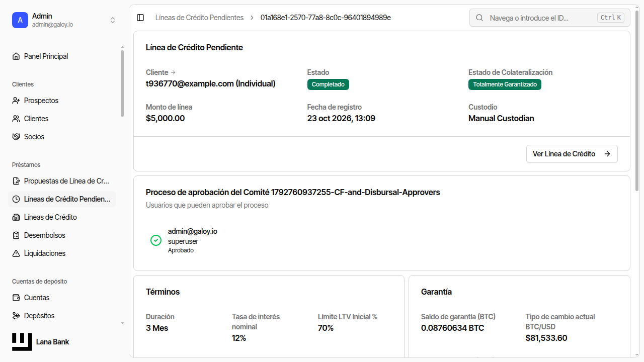Click the Desembolsos clipboard icon
The width and height of the screenshot is (644, 362).
pos(16,235)
